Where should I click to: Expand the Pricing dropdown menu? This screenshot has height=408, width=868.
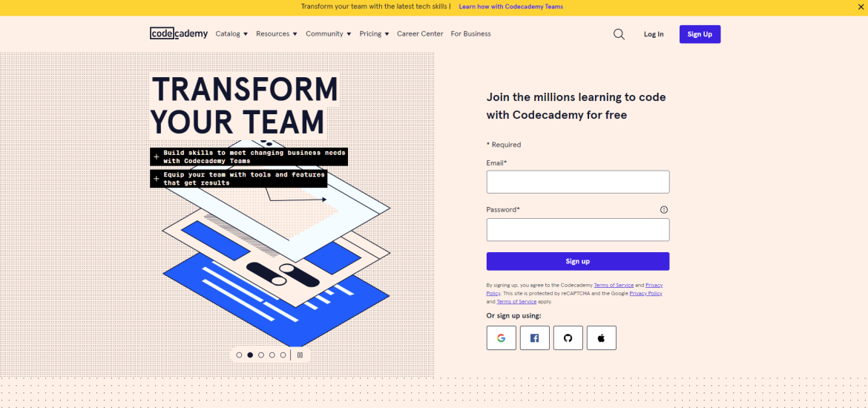374,34
